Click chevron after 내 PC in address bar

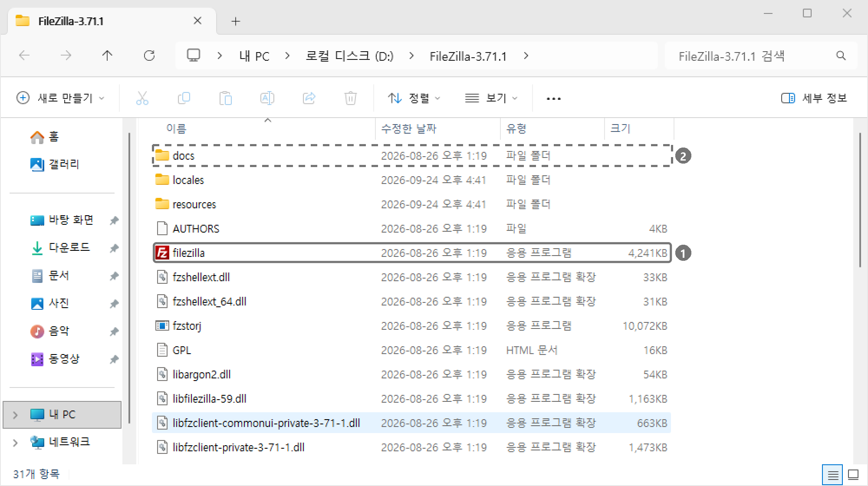click(287, 56)
